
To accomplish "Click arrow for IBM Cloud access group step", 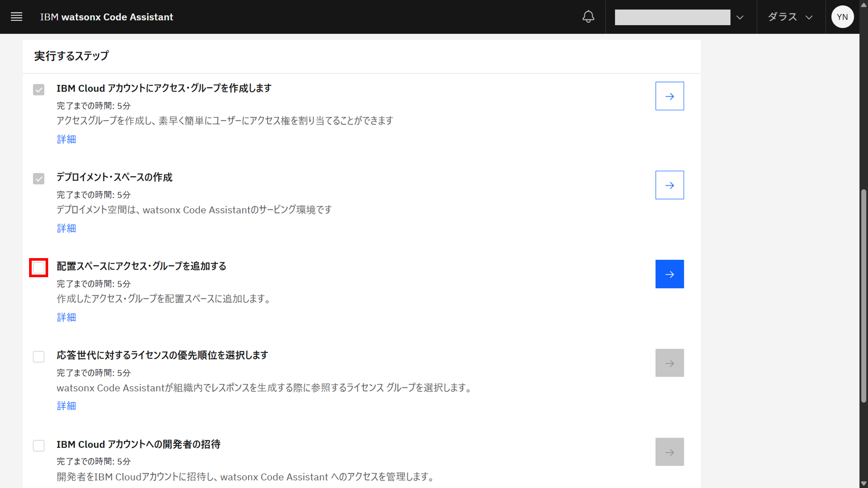I will [669, 96].
